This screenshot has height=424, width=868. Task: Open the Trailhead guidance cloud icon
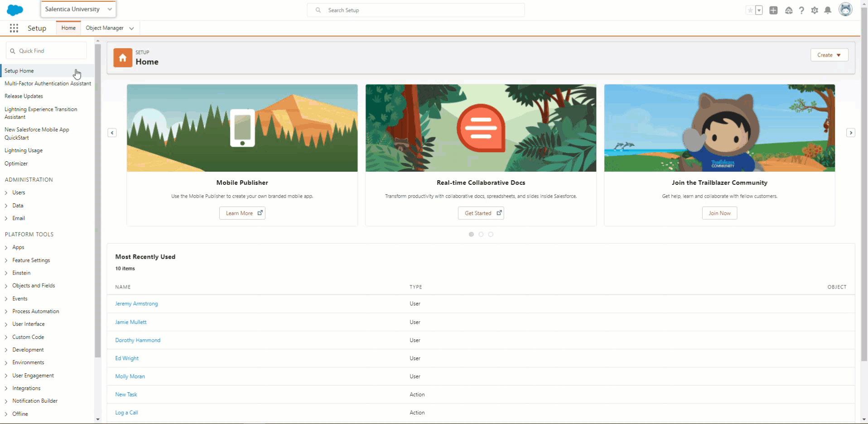click(789, 10)
